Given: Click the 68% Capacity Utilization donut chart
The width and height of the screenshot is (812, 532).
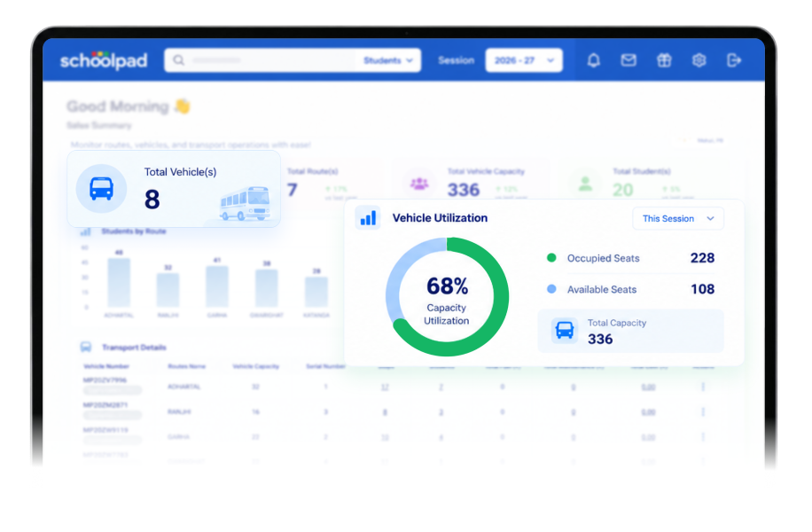Looking at the screenshot, I should coord(447,297).
